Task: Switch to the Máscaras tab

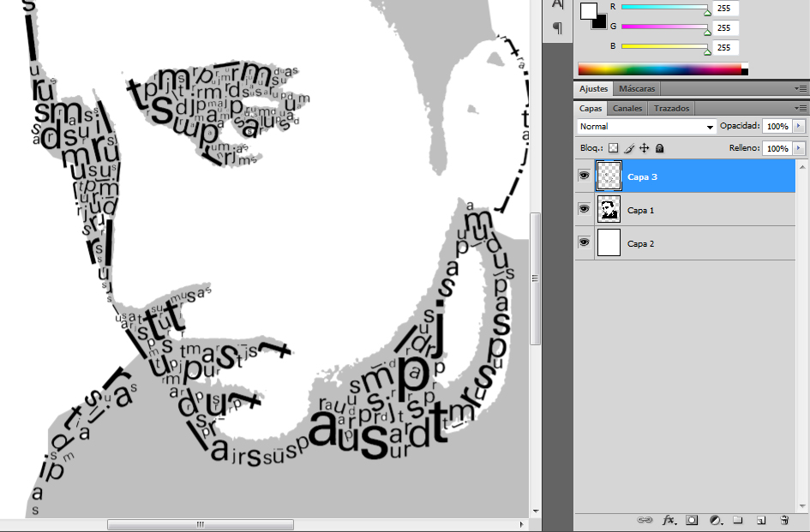Action: coord(636,89)
